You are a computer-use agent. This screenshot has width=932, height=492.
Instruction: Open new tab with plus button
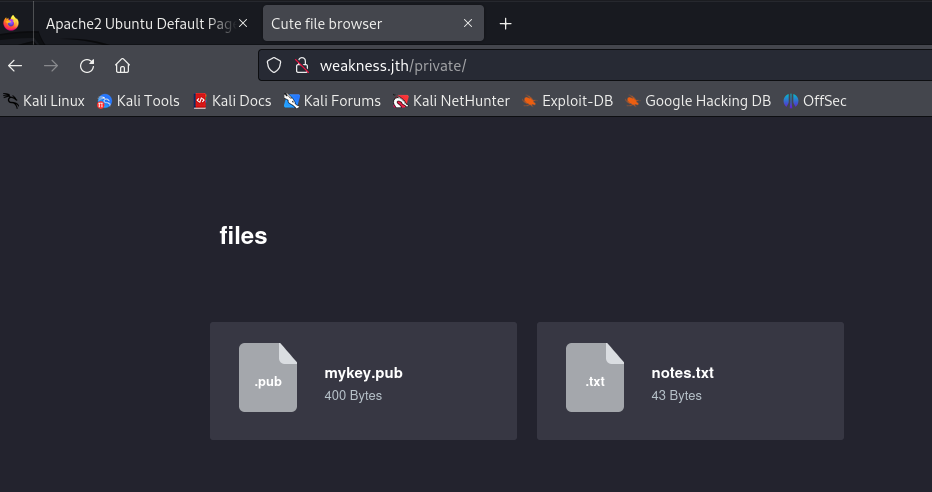coord(505,23)
